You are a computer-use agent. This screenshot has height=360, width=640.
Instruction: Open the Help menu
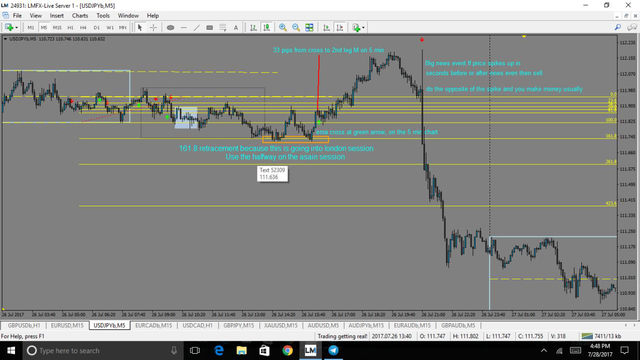[x=153, y=16]
